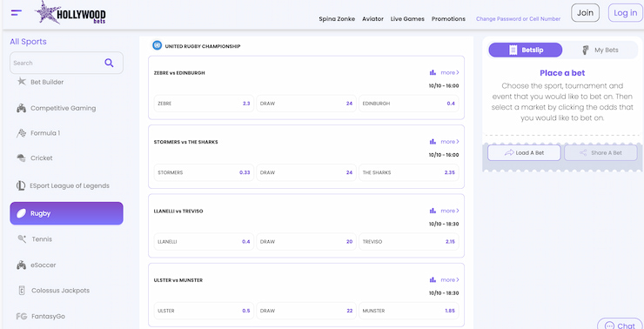Click the All Sports heading
The image size is (644, 329).
point(29,42)
